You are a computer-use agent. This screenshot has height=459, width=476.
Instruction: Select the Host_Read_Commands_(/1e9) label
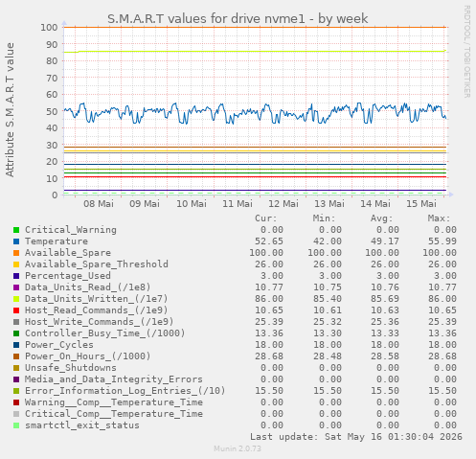coord(97,310)
